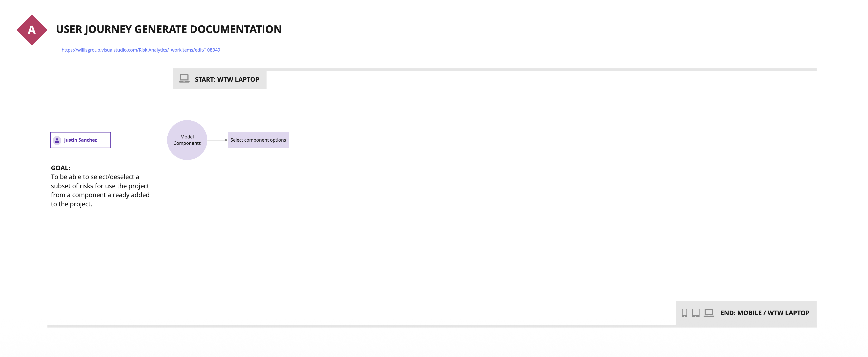
Task: Select the GOAL: heading text
Action: [61, 168]
